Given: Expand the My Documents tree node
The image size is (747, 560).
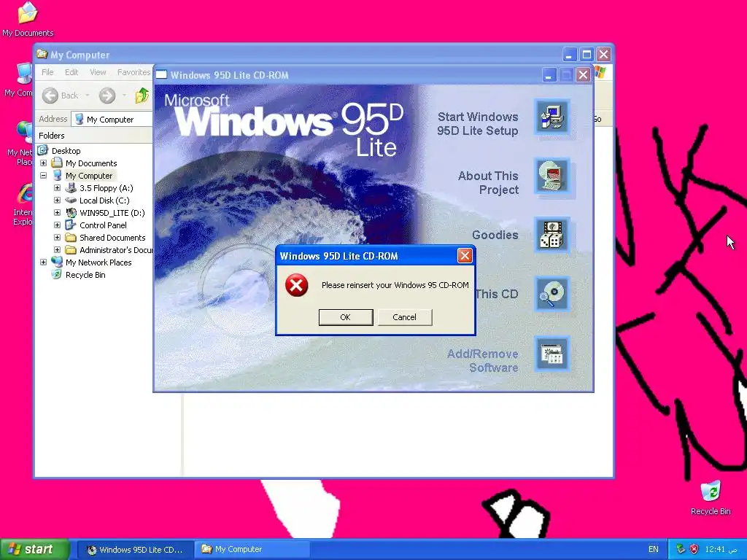Looking at the screenshot, I should point(43,163).
